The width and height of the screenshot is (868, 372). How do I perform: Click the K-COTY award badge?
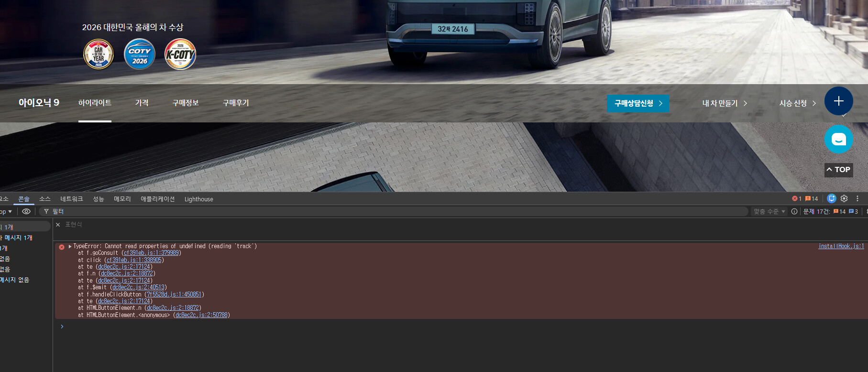(180, 54)
